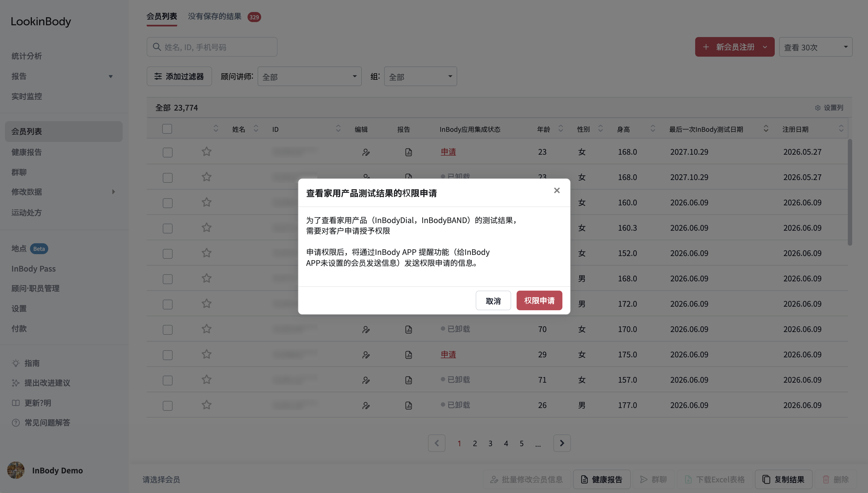Open 运动处方 in the sidebar
The image size is (868, 493).
click(26, 212)
